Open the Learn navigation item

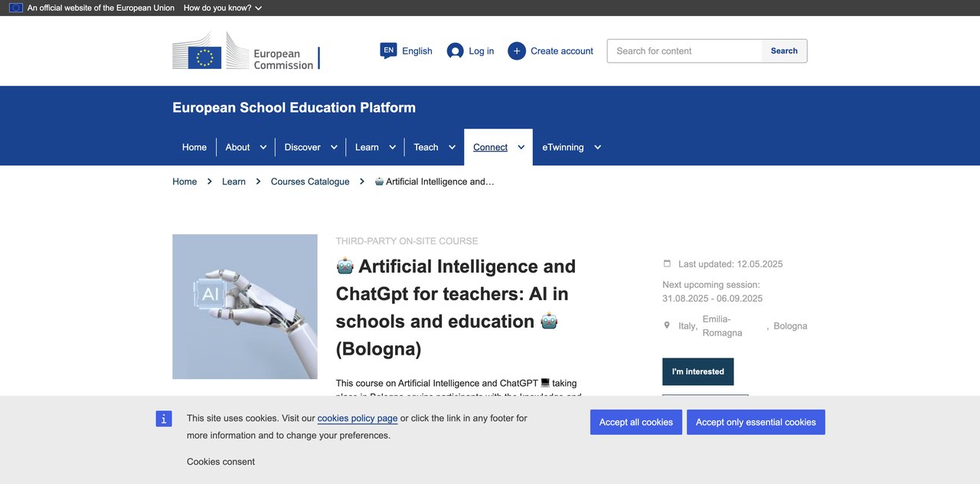click(367, 147)
